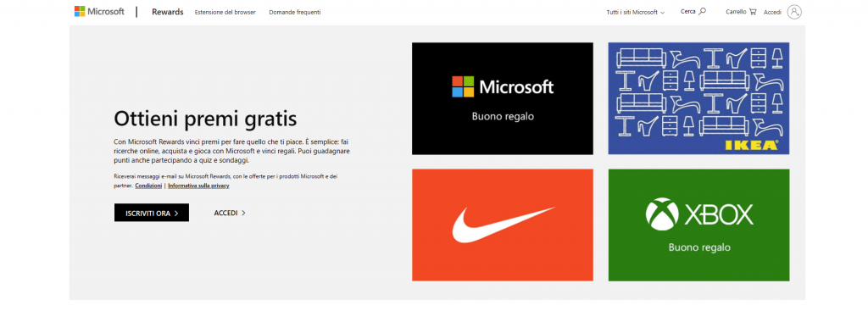Select the Nike swoosh gift card
This screenshot has width=868, height=333.
(x=502, y=225)
